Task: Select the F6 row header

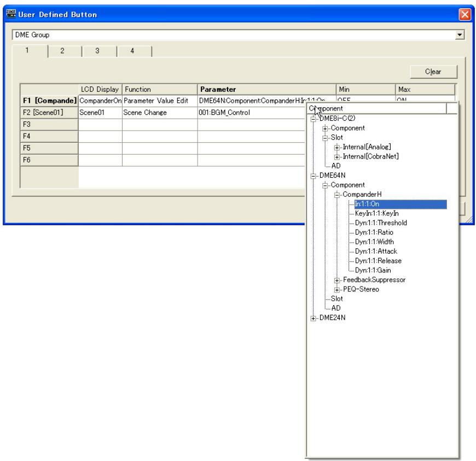Action: tap(49, 160)
